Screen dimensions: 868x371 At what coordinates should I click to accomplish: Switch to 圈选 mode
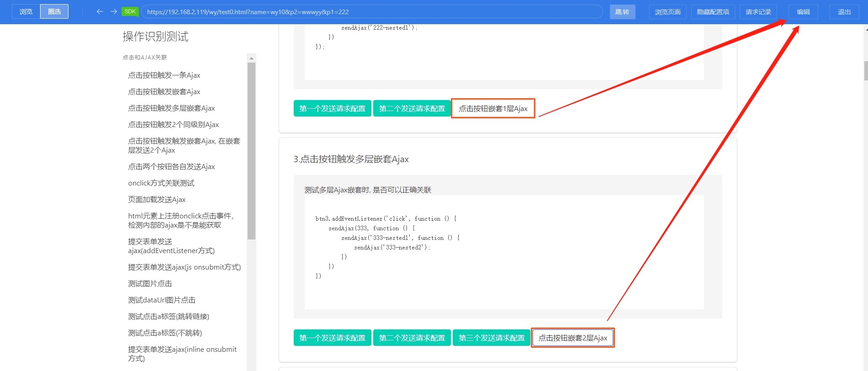(54, 11)
